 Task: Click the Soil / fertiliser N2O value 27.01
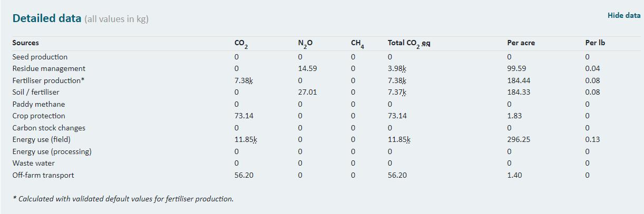tap(307, 92)
